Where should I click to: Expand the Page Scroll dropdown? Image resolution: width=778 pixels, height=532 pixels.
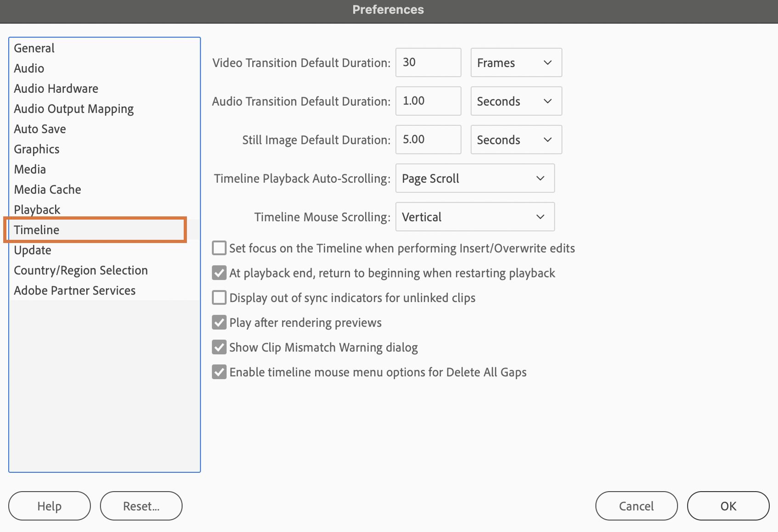point(474,178)
